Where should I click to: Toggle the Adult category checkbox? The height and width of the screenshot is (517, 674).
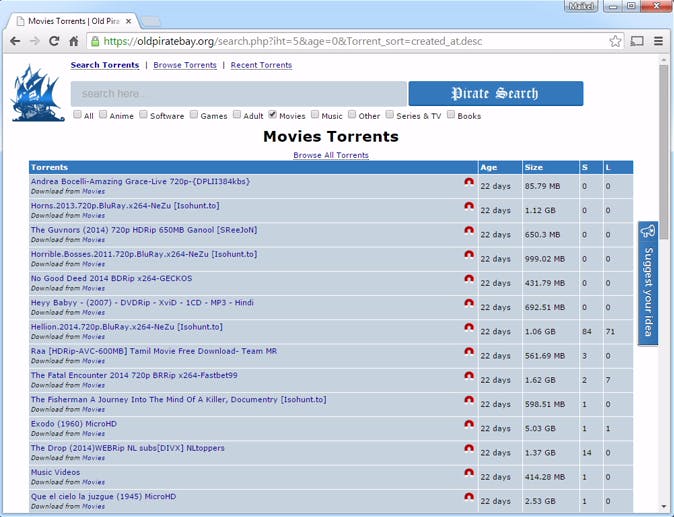click(237, 114)
